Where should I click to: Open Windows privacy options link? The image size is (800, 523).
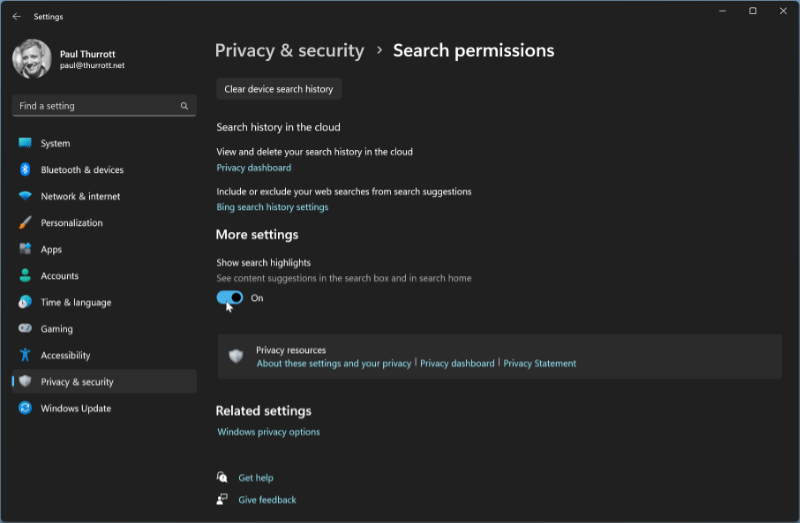click(x=268, y=432)
